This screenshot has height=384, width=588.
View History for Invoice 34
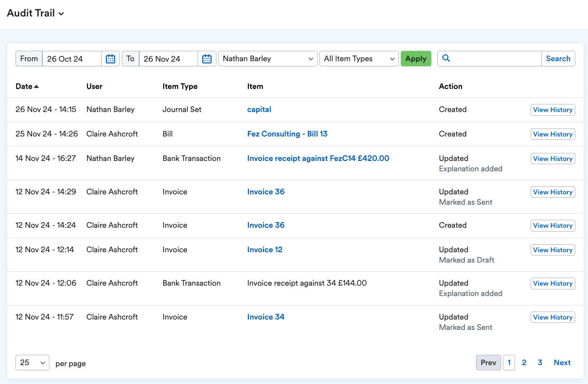553,317
